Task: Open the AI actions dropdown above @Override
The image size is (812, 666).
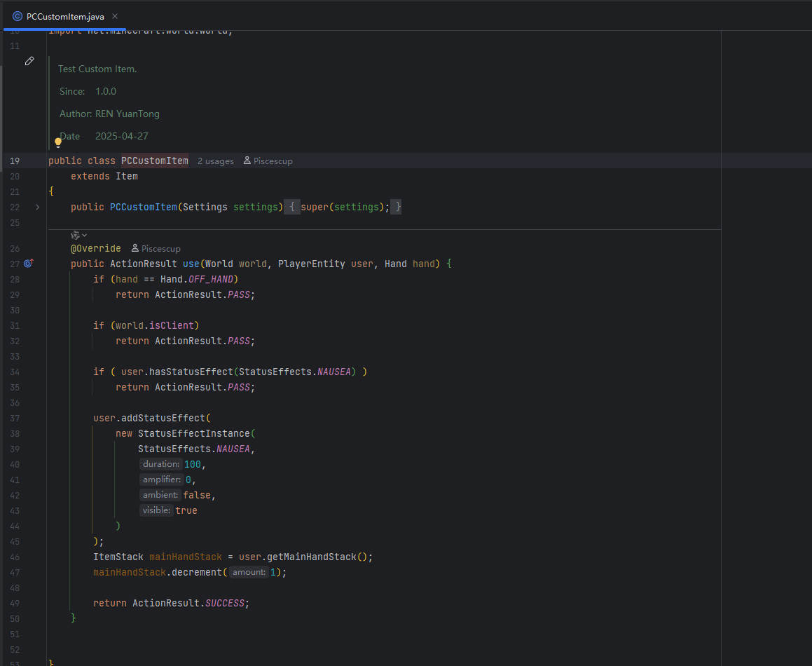Action: click(78, 236)
